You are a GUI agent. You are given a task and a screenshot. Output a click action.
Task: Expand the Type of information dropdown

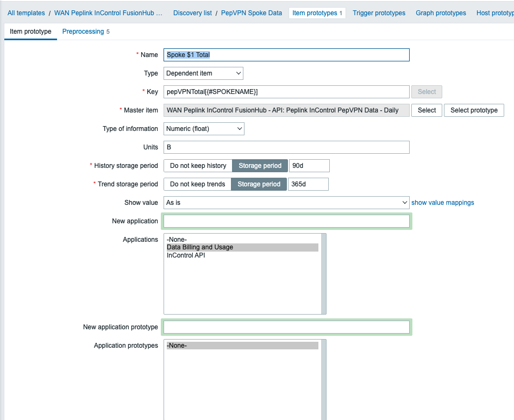tap(204, 129)
